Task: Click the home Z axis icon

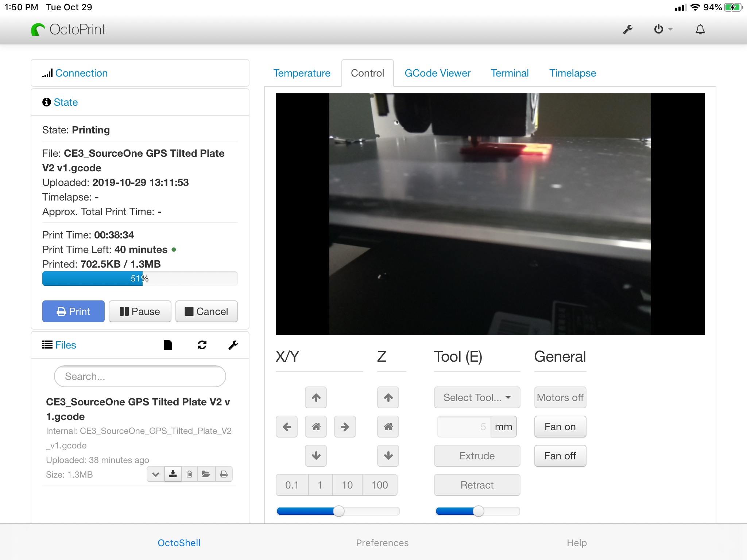Action: 388,427
